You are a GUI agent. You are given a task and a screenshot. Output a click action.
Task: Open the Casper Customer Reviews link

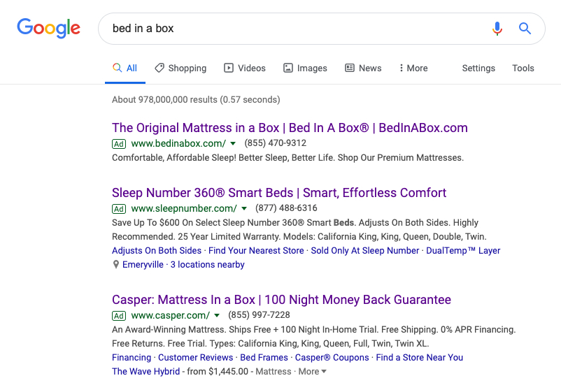(195, 358)
